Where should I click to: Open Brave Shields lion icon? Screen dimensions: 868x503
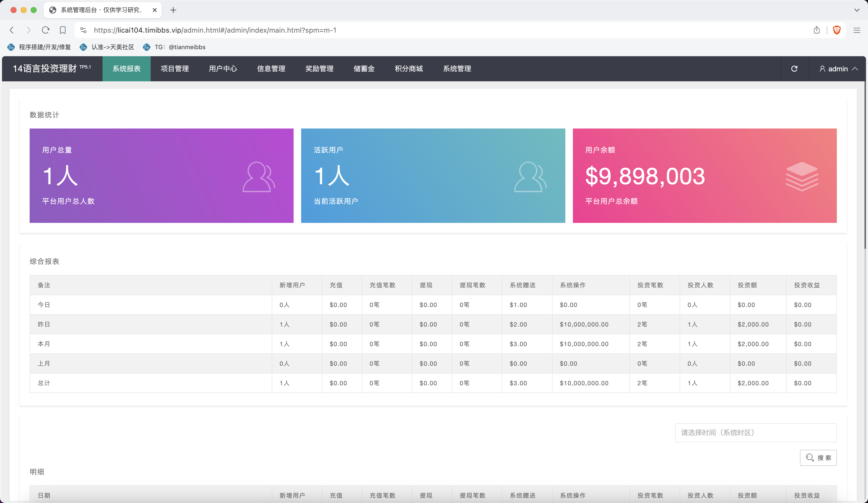[x=837, y=30]
